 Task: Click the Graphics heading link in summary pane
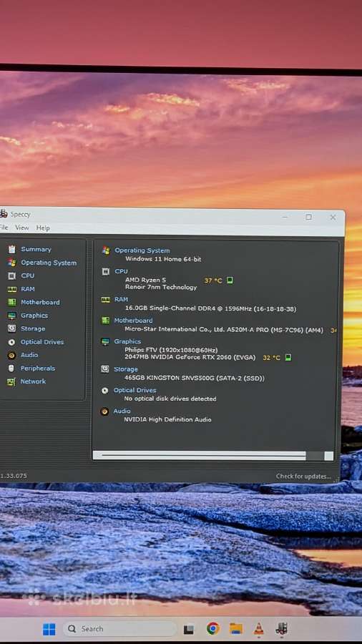coord(127,341)
